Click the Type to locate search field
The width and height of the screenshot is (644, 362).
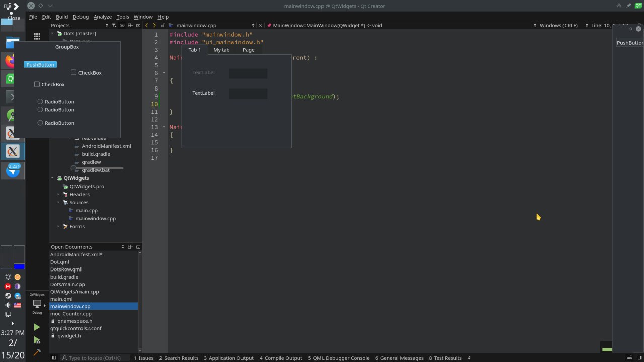point(95,358)
